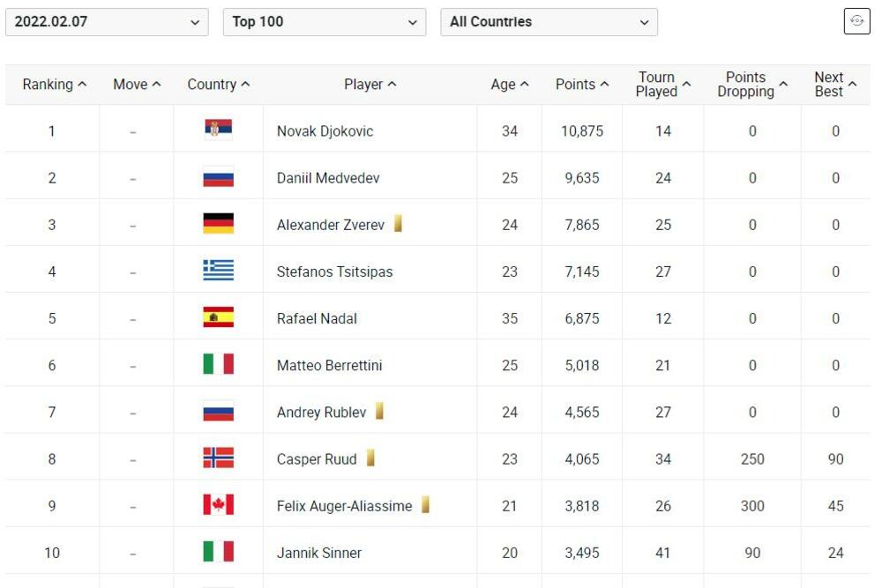Sort by the Tourn Played header
Screen dimensions: 882x588
660,83
